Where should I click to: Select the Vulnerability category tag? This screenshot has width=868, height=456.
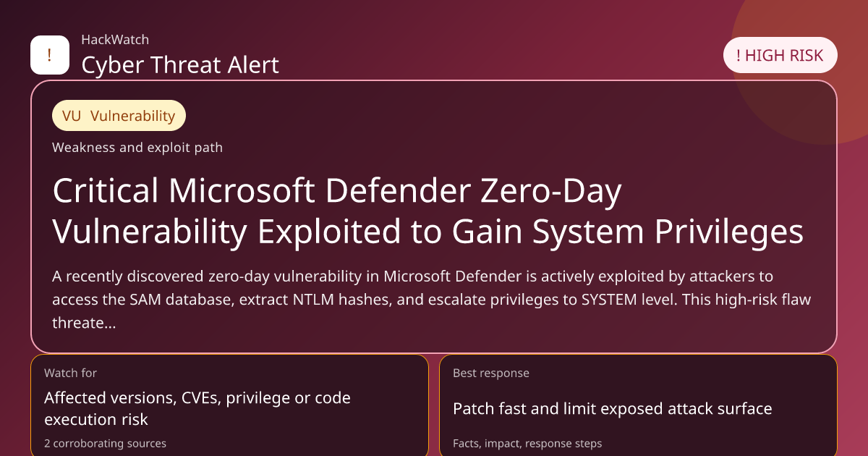pos(119,116)
